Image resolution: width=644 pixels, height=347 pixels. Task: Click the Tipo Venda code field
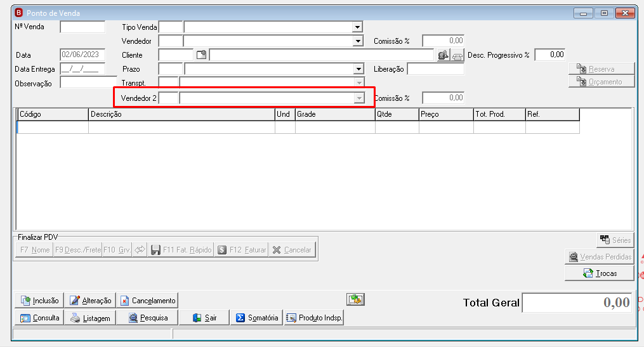(171, 27)
